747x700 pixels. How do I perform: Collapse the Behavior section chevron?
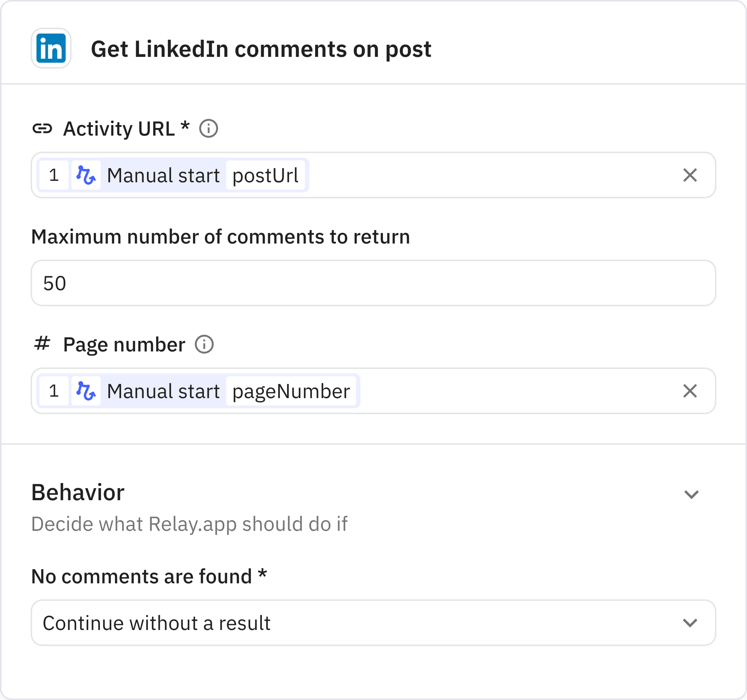[692, 494]
